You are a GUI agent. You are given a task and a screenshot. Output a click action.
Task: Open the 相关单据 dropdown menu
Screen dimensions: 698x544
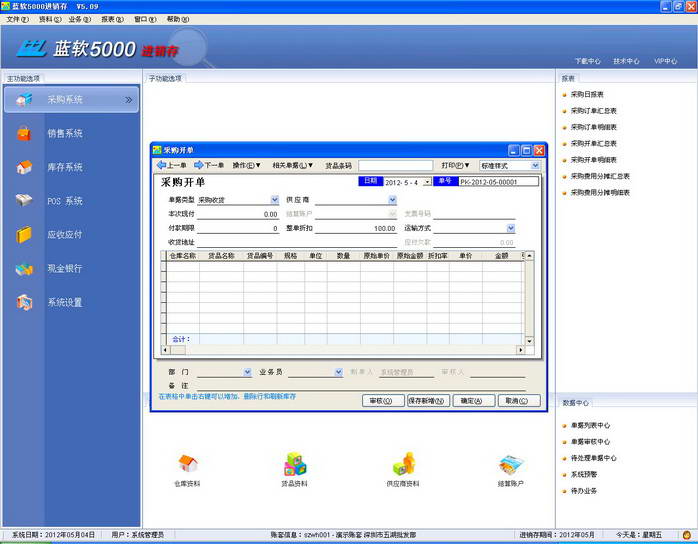pos(293,165)
